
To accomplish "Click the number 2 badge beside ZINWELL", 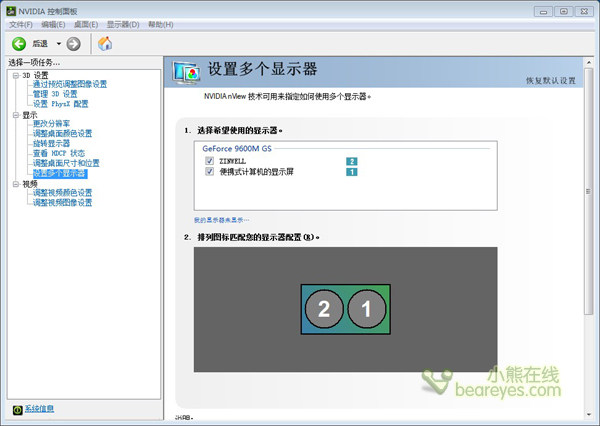I will 352,162.
